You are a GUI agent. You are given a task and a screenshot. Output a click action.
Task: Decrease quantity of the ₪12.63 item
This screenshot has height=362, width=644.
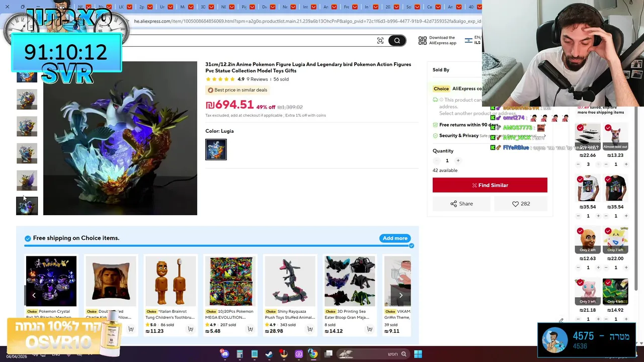coord(578,267)
